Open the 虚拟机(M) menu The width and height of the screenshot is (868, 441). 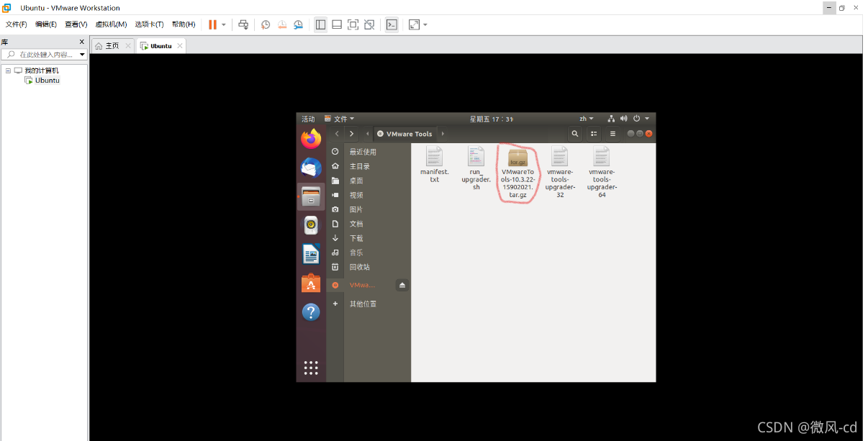111,24
